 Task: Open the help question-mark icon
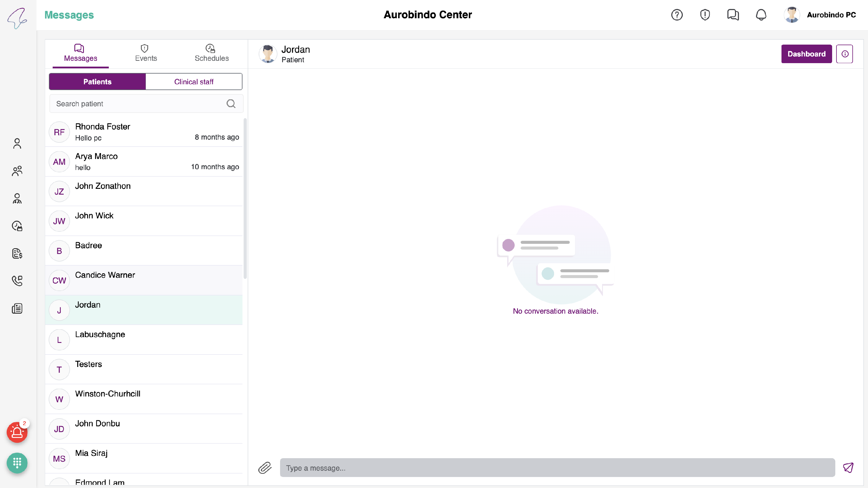(677, 15)
